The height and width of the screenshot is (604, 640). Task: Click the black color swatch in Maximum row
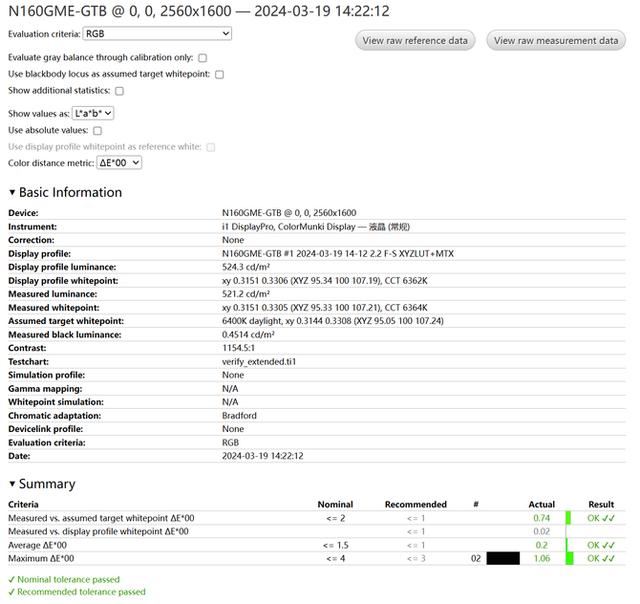[502, 559]
